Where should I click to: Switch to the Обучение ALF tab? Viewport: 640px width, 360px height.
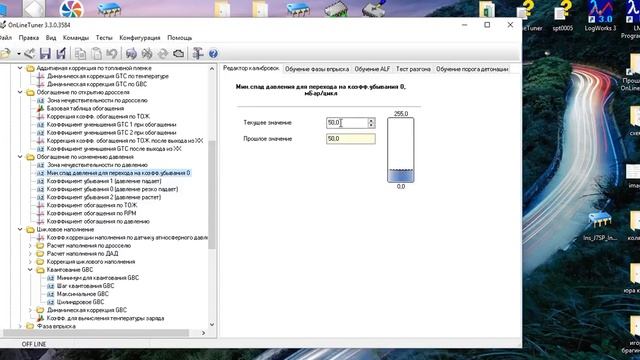[x=372, y=69]
